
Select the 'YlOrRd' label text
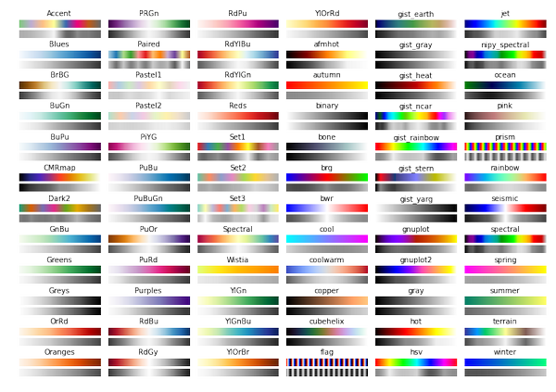pyautogui.click(x=327, y=14)
